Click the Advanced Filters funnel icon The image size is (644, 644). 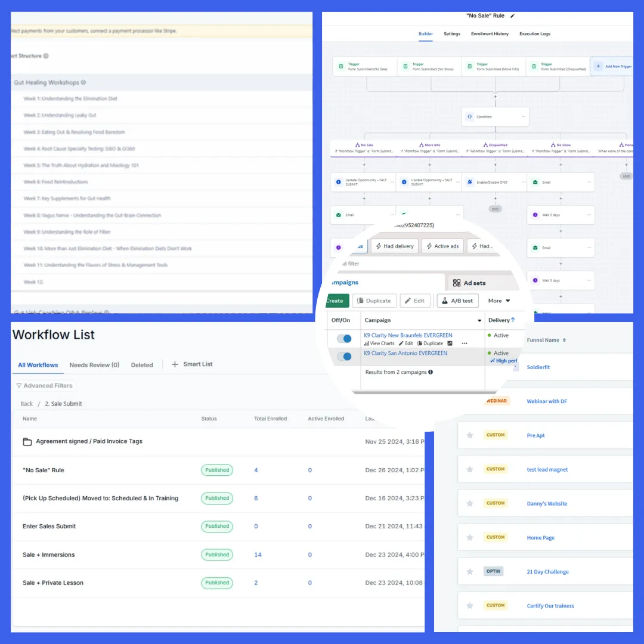[19, 386]
